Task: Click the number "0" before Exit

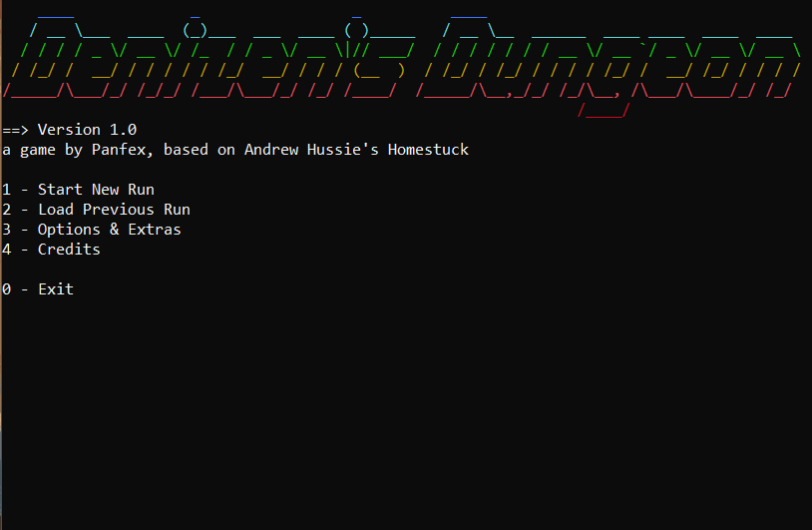Action: tap(7, 289)
